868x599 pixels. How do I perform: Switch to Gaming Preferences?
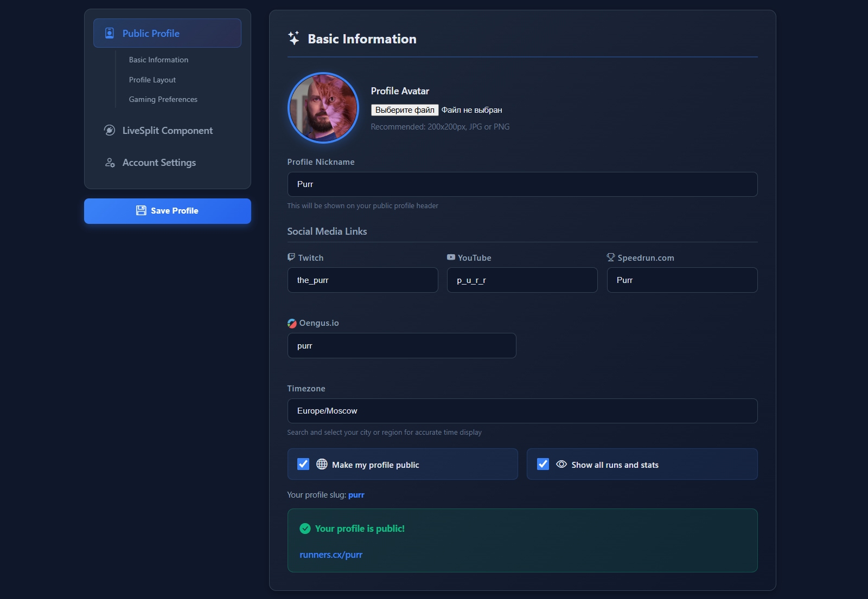pyautogui.click(x=163, y=99)
